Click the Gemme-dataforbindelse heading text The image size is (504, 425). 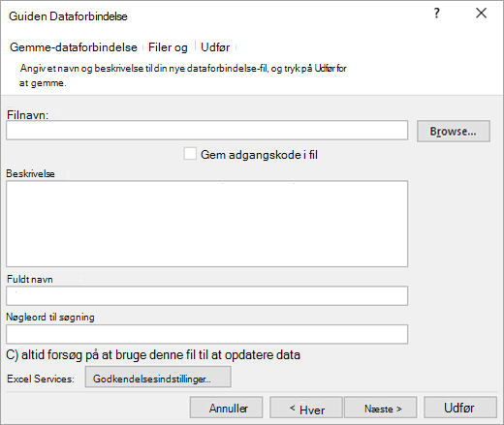[x=74, y=47]
